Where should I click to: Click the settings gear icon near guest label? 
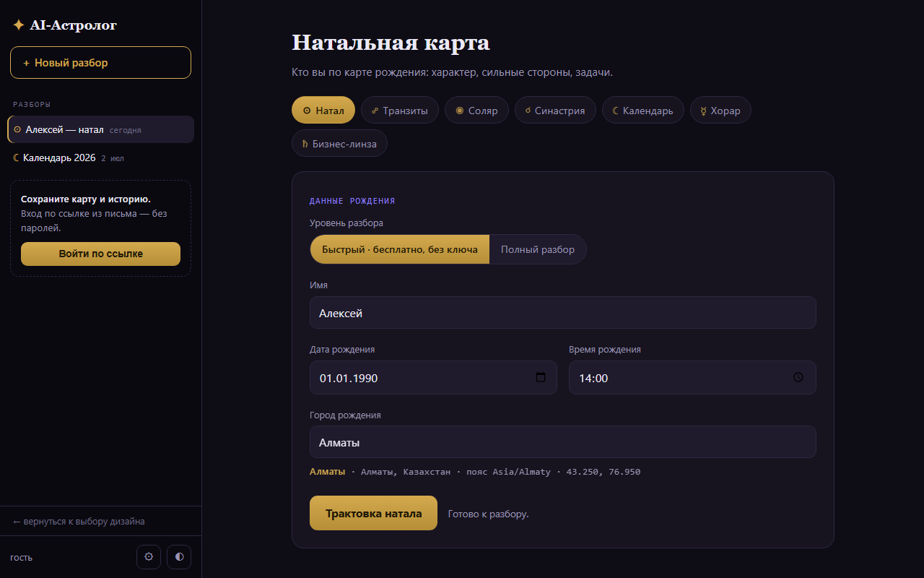tap(149, 557)
